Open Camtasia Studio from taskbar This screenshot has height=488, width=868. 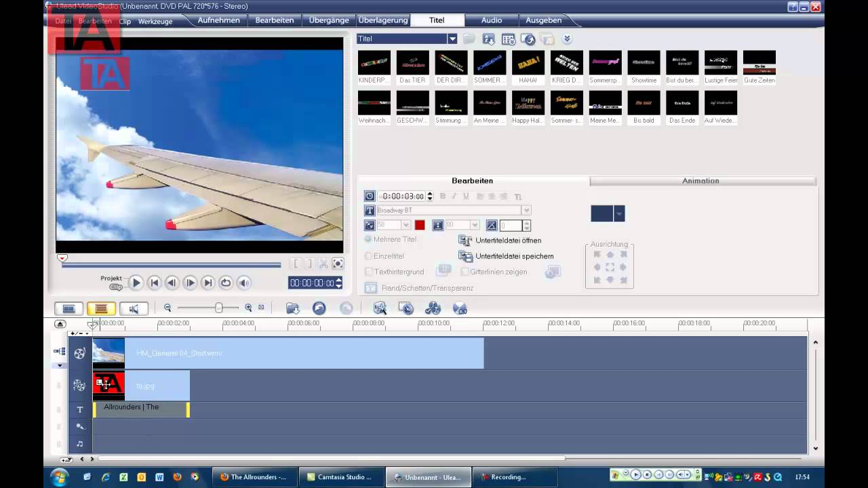343,477
